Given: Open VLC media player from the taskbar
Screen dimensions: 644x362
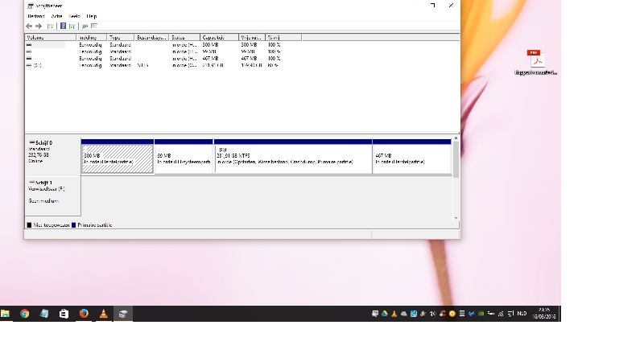Looking at the screenshot, I should [103, 314].
